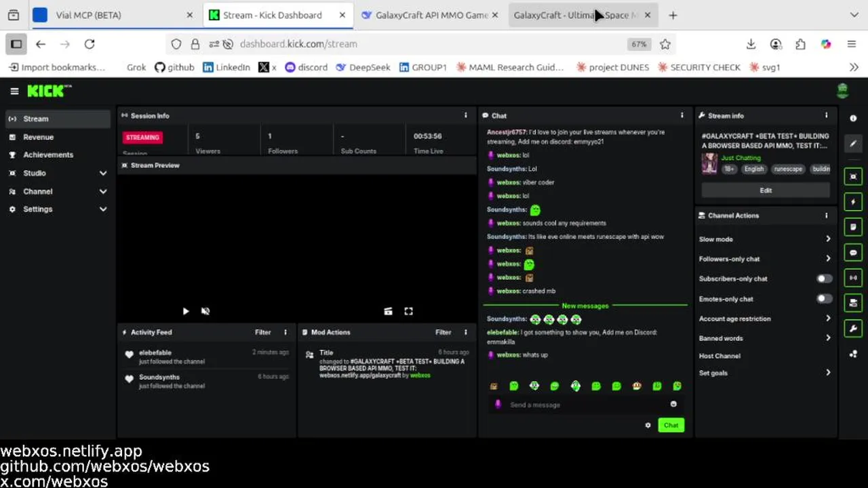The width and height of the screenshot is (868, 488).
Task: Toggle the broadcast signal widget in right sidebar
Action: tap(853, 277)
